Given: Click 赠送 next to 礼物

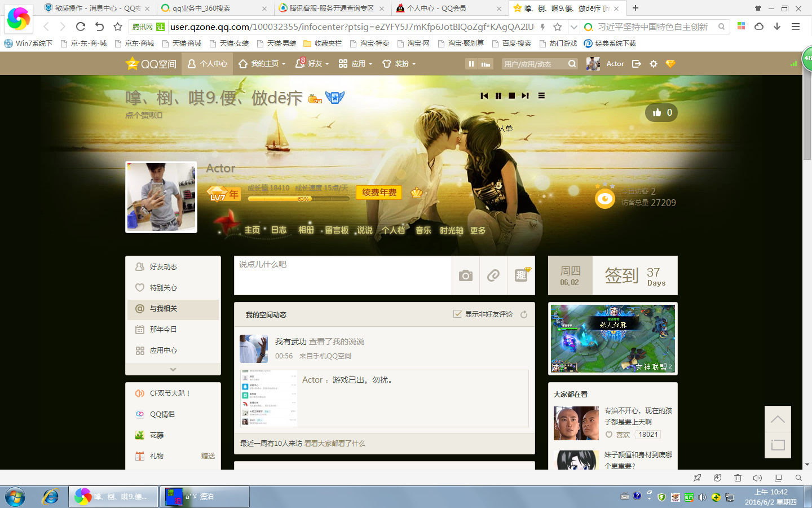Looking at the screenshot, I should 208,456.
